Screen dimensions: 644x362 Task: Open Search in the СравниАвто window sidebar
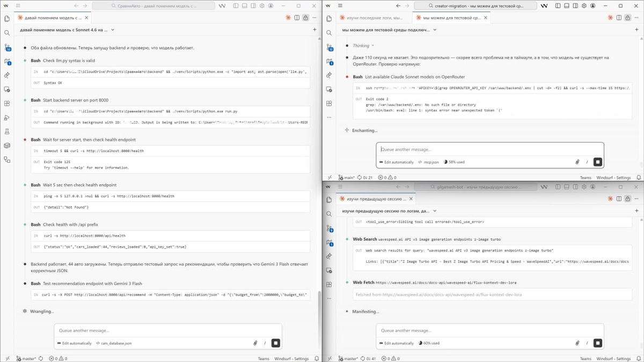(x=7, y=33)
